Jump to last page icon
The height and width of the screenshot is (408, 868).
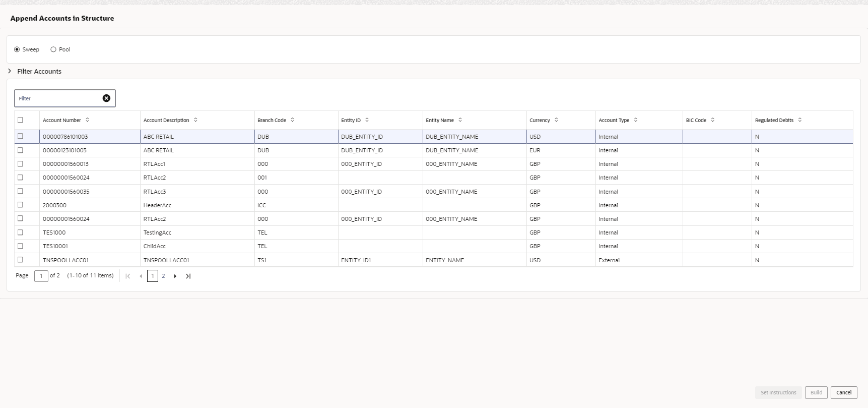tap(188, 276)
